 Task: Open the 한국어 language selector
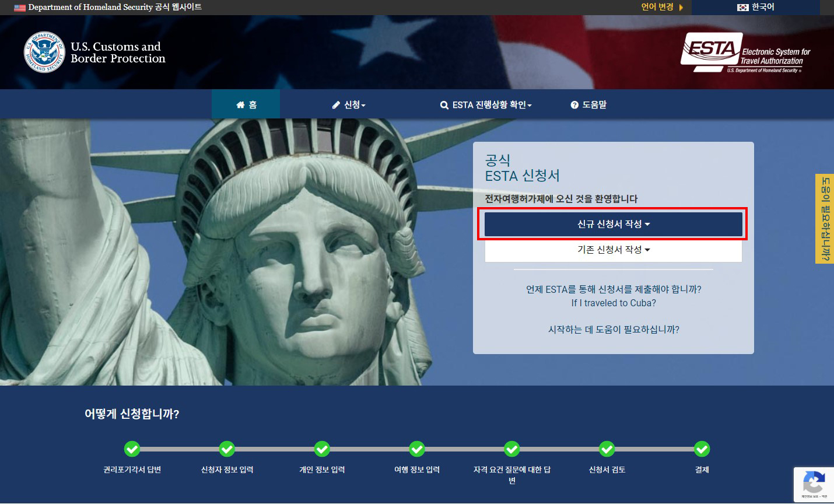[755, 8]
